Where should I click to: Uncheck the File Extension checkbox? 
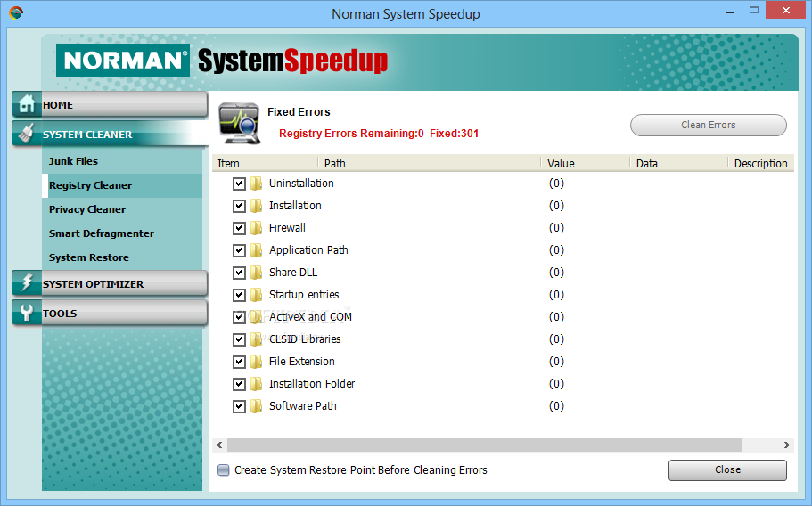coord(239,362)
